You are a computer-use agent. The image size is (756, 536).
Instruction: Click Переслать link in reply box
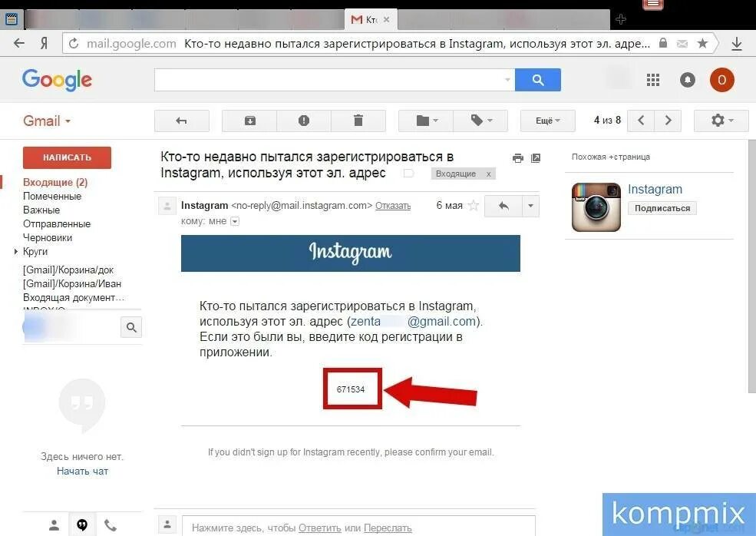388,528
